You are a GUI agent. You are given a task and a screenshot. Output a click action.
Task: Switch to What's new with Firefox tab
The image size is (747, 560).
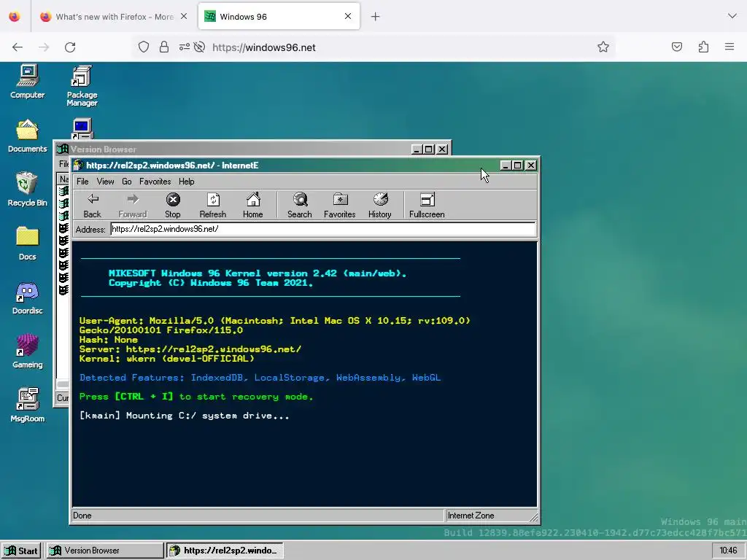(x=114, y=17)
